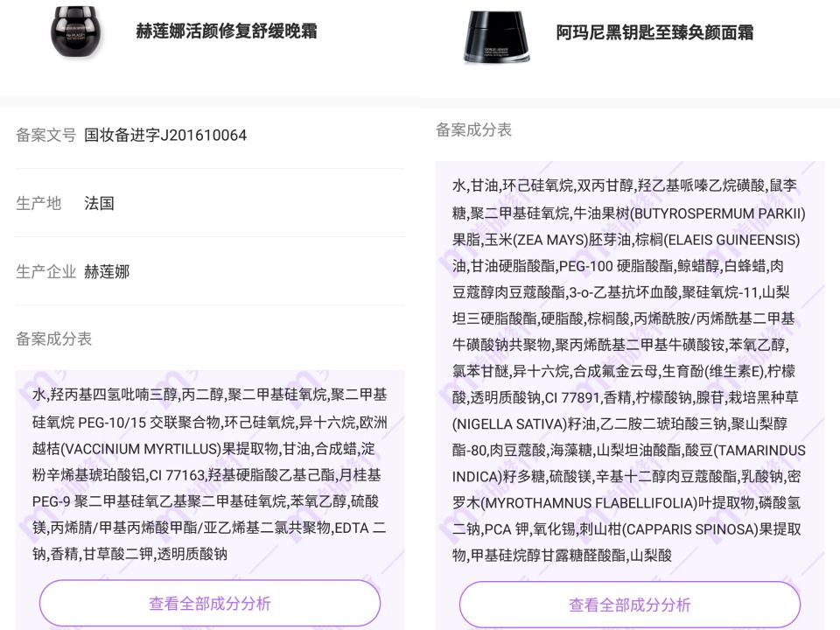Click last Helena ingredient line ending 透明质酸钠
The height and width of the screenshot is (630, 840).
click(129, 554)
